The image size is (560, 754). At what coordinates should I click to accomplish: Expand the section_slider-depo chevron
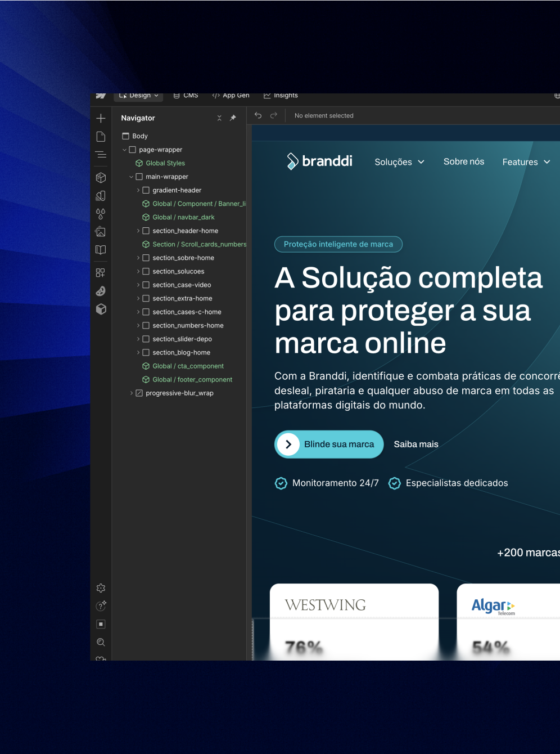click(x=138, y=339)
